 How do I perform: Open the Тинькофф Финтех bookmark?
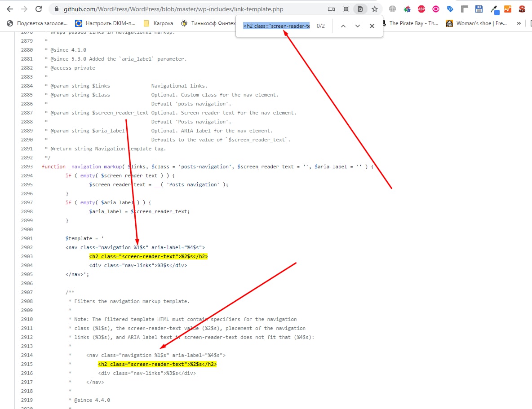point(208,23)
